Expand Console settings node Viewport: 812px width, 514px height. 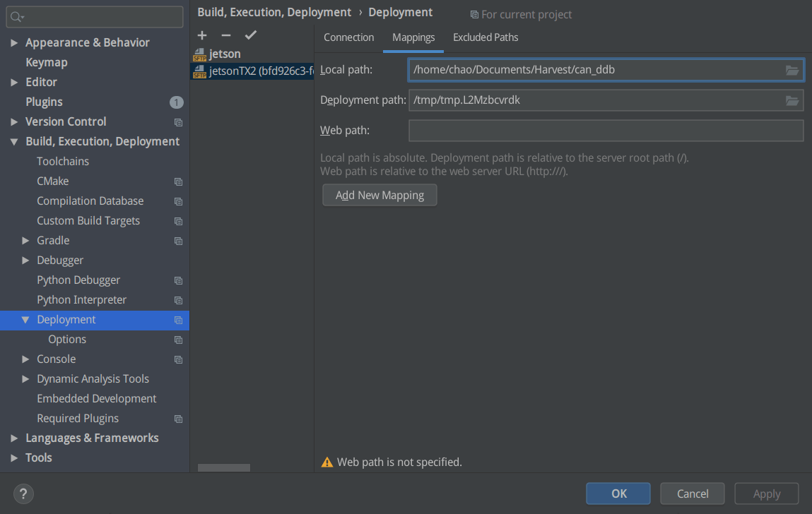(25, 359)
